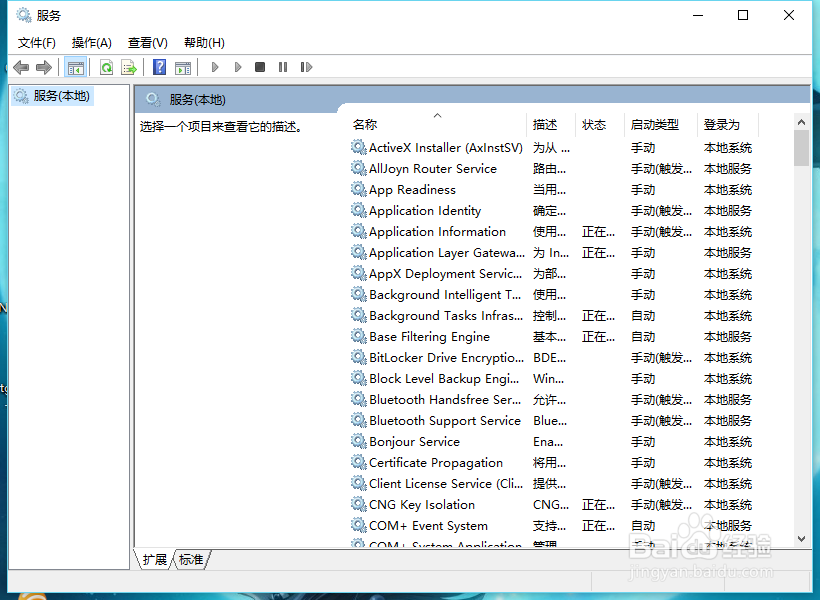This screenshot has width=820, height=600.
Task: Click the vertical scrollbar thumb
Action: coord(801,148)
